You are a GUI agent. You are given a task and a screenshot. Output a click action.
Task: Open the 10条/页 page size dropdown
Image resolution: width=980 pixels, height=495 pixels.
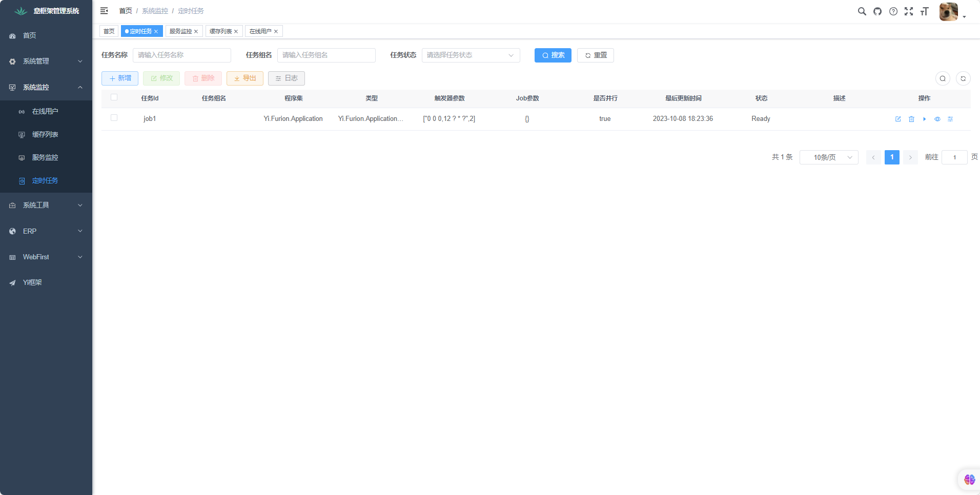[829, 157]
